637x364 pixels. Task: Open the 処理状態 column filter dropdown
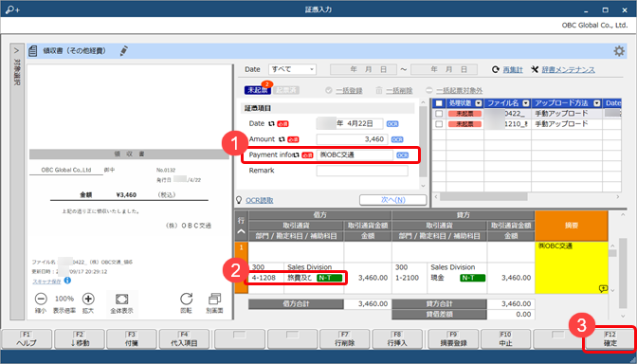pos(479,103)
